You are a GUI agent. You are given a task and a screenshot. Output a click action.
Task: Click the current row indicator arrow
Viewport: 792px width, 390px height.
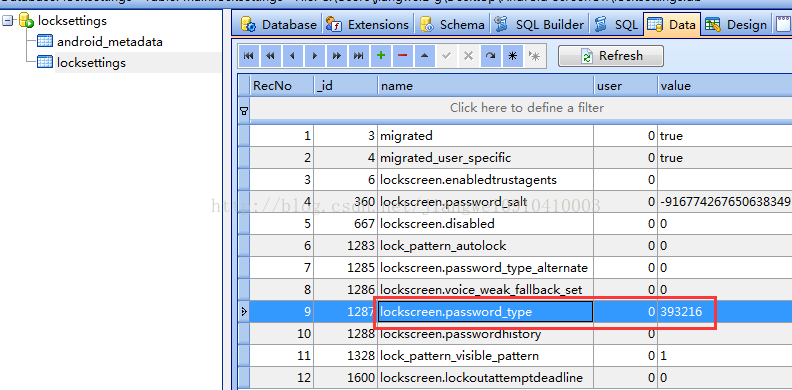pyautogui.click(x=244, y=312)
